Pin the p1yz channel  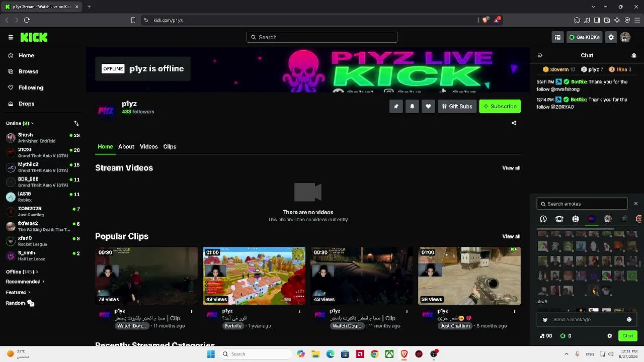[x=396, y=106]
